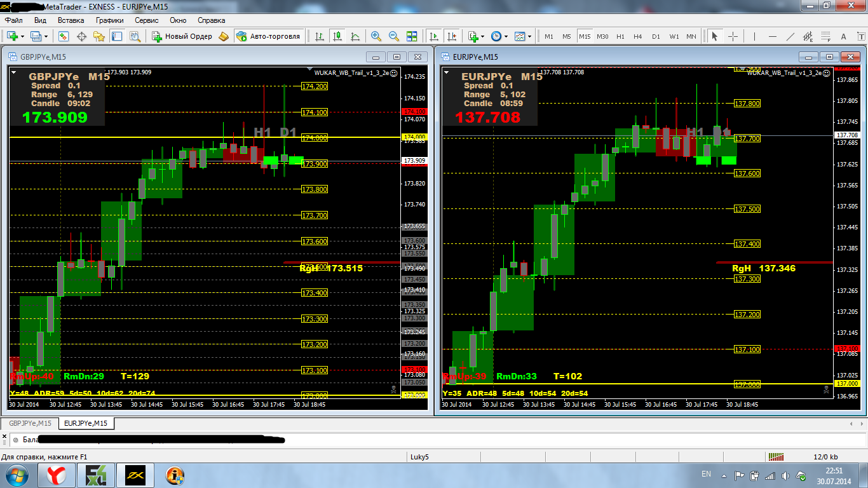Set timeframe to M5
This screenshot has height=488, width=868.
tap(566, 36)
